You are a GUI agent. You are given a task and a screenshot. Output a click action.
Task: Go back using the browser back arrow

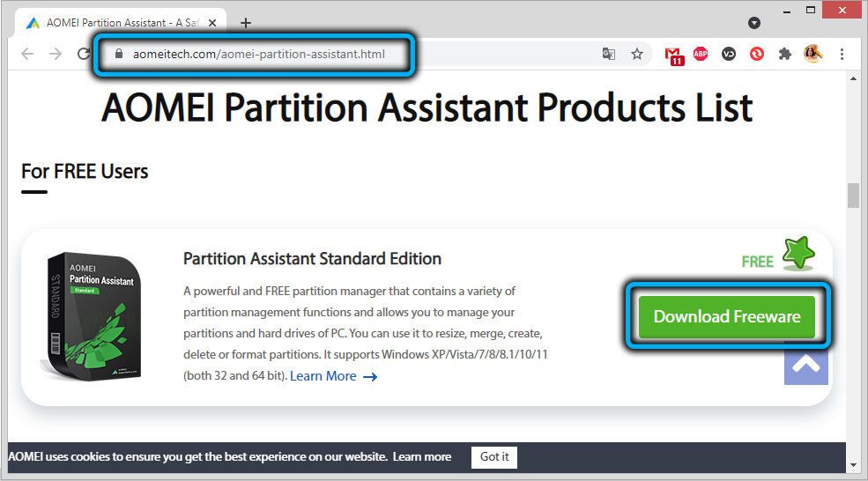pos(27,54)
